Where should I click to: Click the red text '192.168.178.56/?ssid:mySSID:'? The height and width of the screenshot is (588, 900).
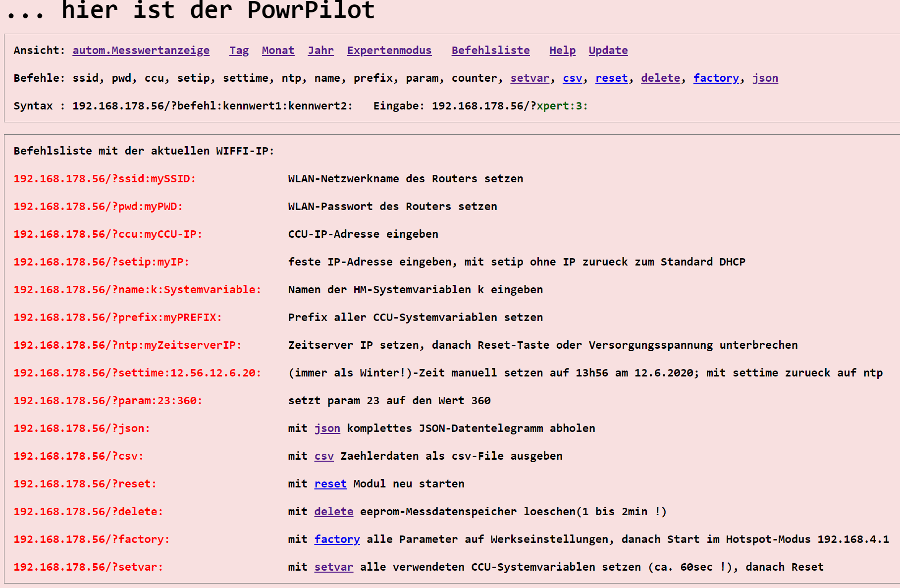105,179
